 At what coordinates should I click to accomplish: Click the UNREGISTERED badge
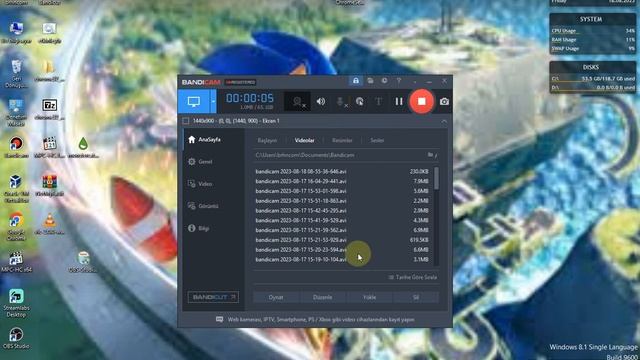point(240,82)
